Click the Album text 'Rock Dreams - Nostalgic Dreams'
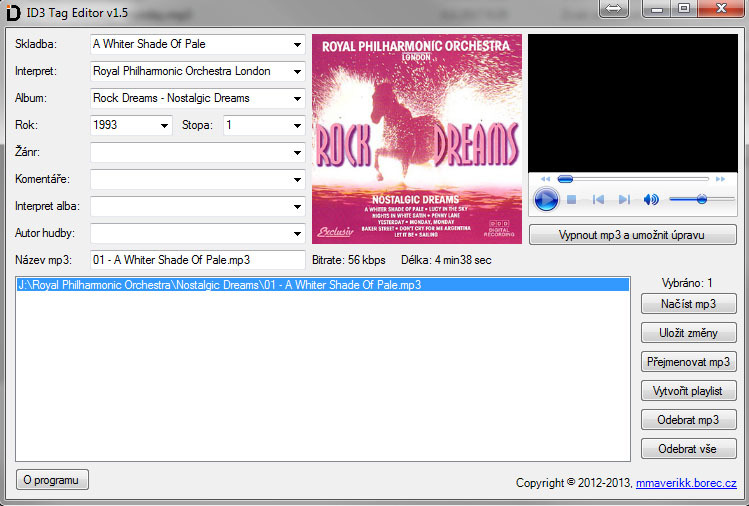This screenshot has height=506, width=749. coord(171,98)
